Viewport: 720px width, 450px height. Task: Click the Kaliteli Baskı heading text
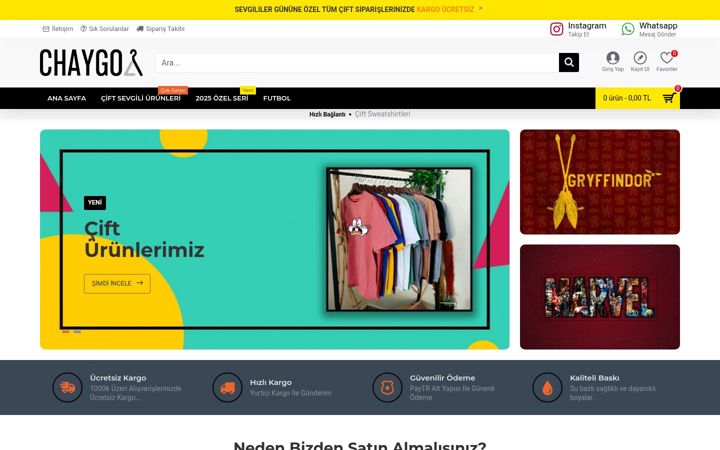coord(594,378)
